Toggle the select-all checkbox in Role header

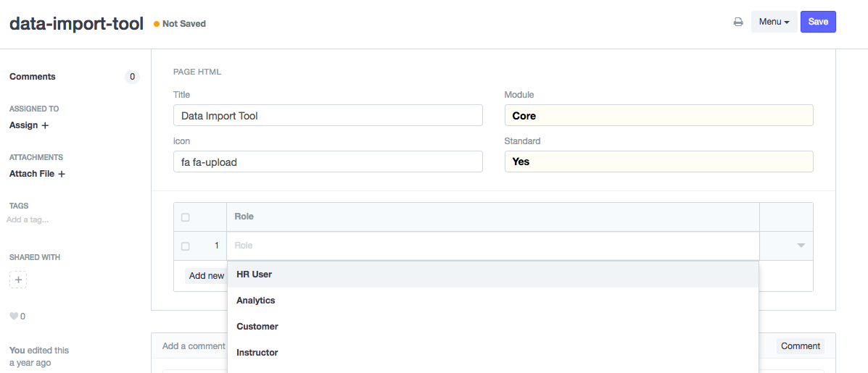point(186,217)
